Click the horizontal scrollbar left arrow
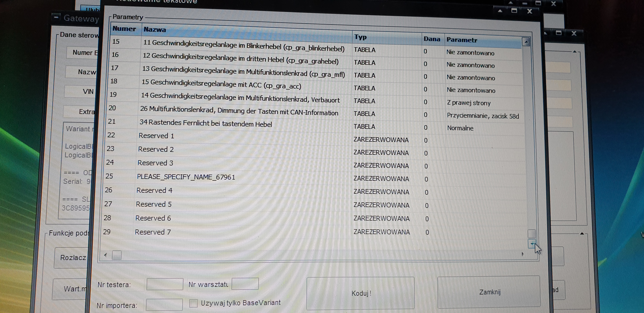 tap(105, 255)
